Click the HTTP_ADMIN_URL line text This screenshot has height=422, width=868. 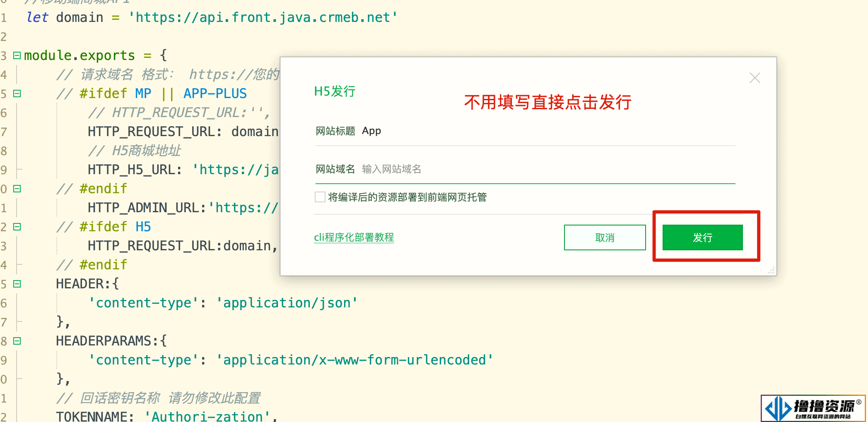coord(183,208)
